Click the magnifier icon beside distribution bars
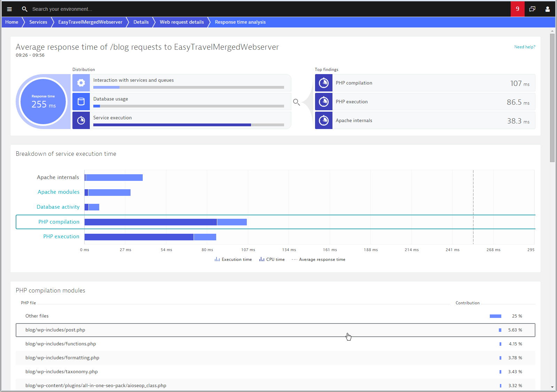The width and height of the screenshot is (557, 392). [x=297, y=102]
